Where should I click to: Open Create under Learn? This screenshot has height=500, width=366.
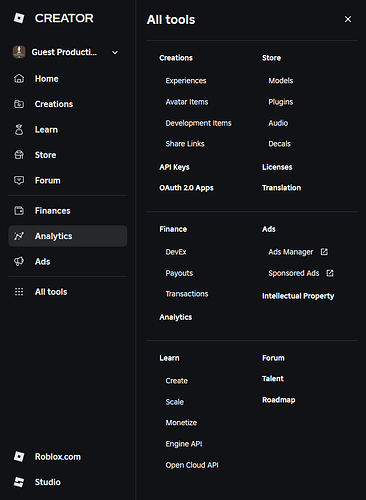176,381
